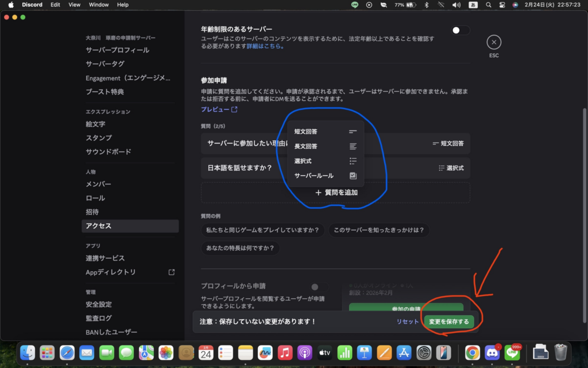Image resolution: width=588 pixels, height=368 pixels.
Task: Click the checkbox icon beside サーバールール in popup
Action: [x=353, y=176]
